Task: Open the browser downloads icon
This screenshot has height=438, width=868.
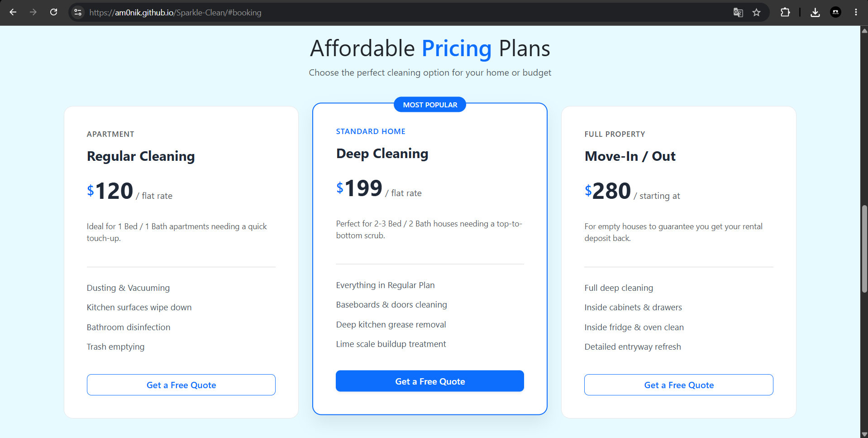Action: [815, 12]
